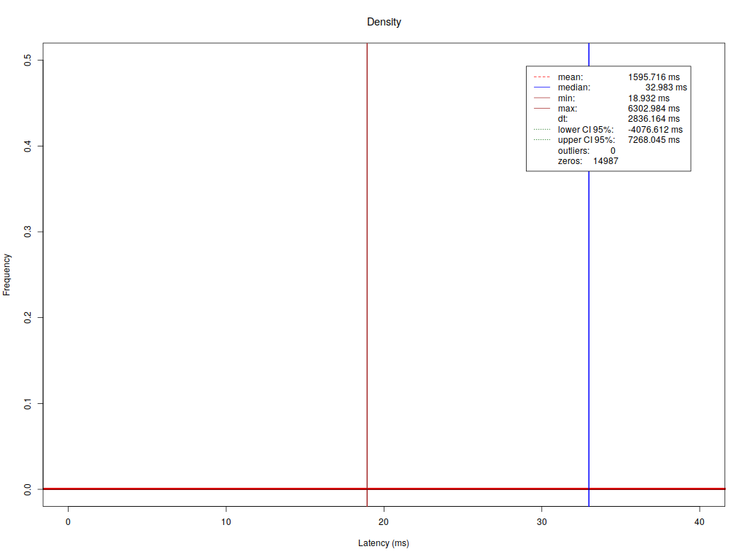
Task: Click the dt legend label
Action: [562, 119]
